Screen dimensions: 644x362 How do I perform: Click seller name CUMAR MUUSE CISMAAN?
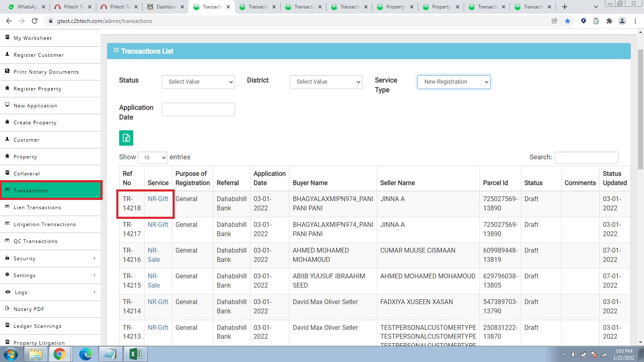418,250
